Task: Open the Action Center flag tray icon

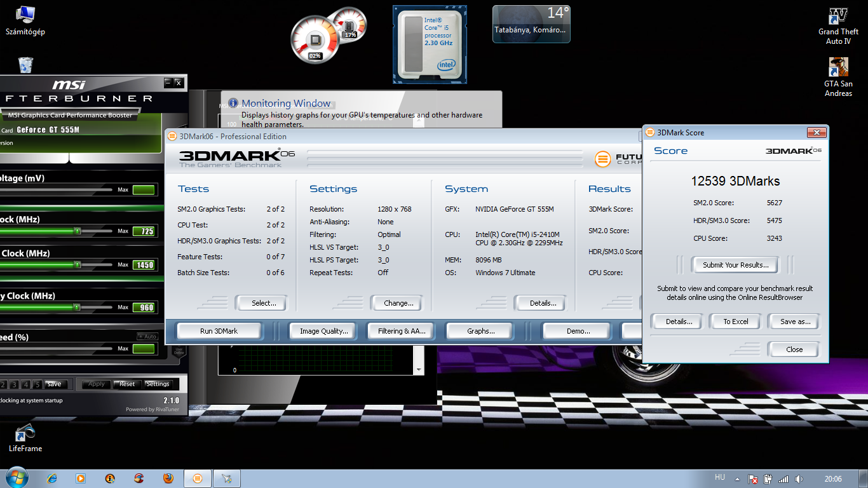Action: (752, 479)
